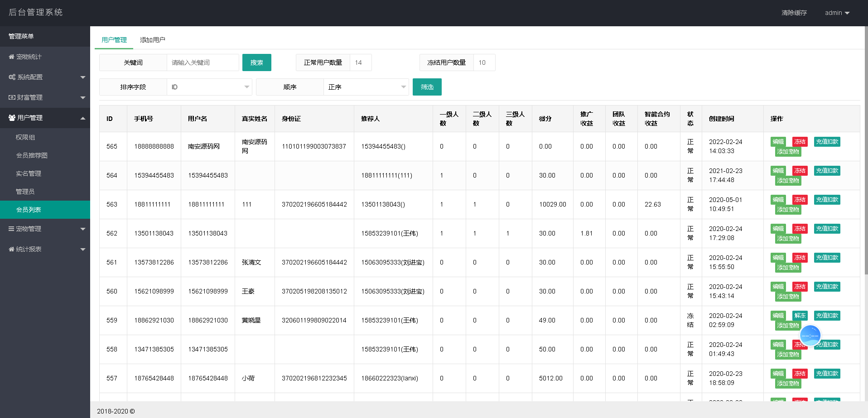Click 添加宠物 for user ID 565

point(788,152)
